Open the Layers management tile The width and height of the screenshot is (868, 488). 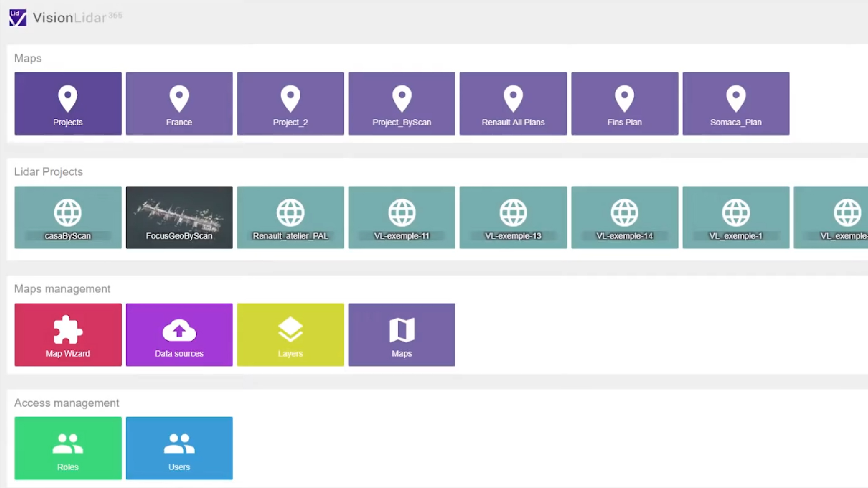tap(290, 335)
